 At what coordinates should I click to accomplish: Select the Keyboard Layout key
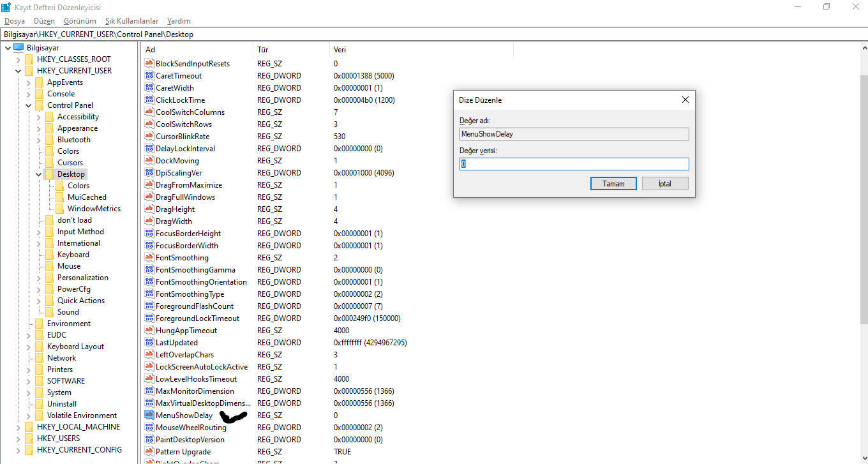click(75, 347)
